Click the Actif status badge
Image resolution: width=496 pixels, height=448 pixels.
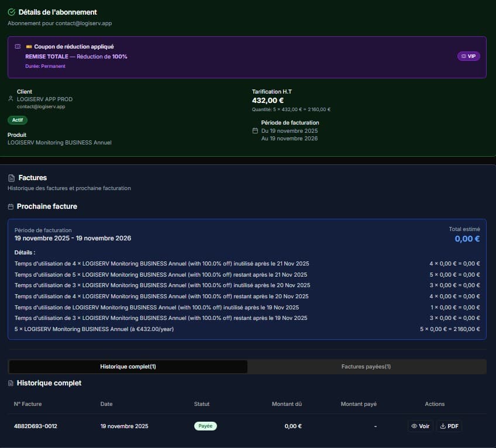point(18,120)
